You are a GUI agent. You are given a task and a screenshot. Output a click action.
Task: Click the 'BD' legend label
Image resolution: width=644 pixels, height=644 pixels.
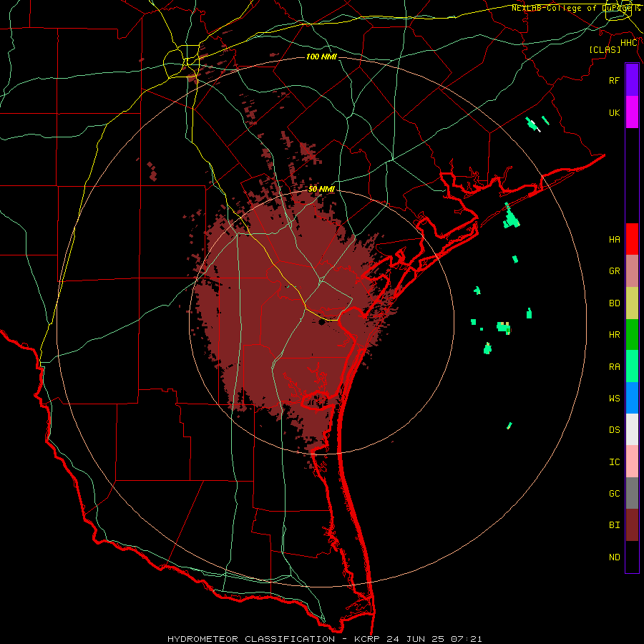[x=614, y=303]
